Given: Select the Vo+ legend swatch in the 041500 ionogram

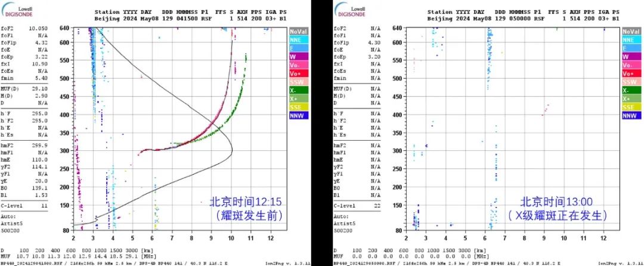Looking at the screenshot, I should pyautogui.click(x=299, y=73).
